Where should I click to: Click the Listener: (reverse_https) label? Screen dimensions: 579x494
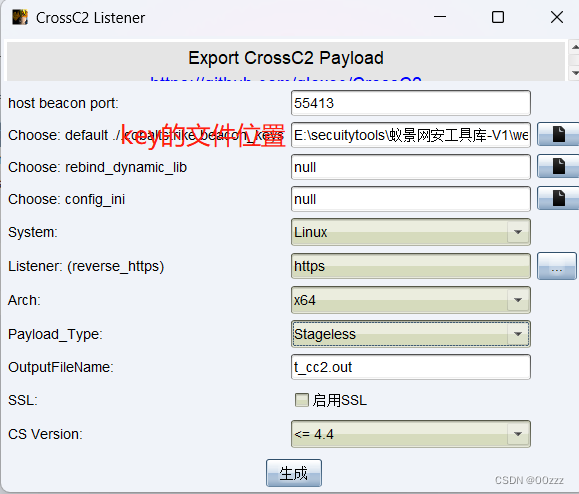[x=86, y=266]
